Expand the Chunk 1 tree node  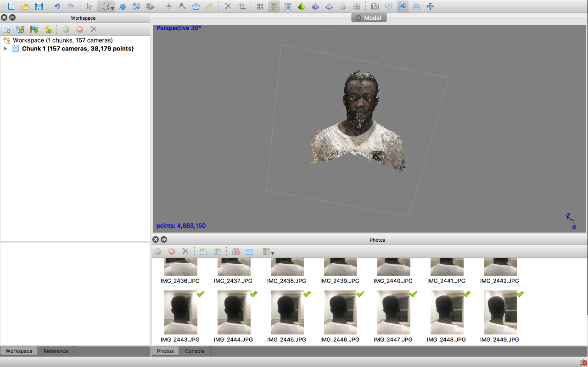tap(6, 49)
